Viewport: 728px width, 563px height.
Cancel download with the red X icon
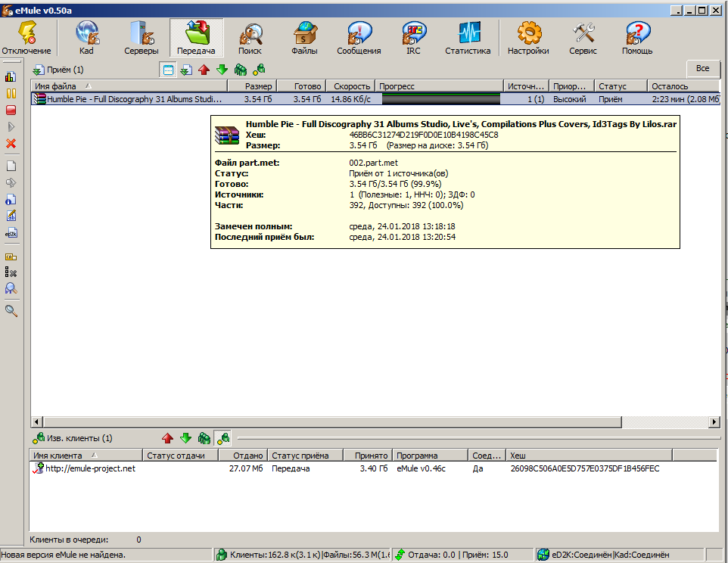(x=11, y=144)
